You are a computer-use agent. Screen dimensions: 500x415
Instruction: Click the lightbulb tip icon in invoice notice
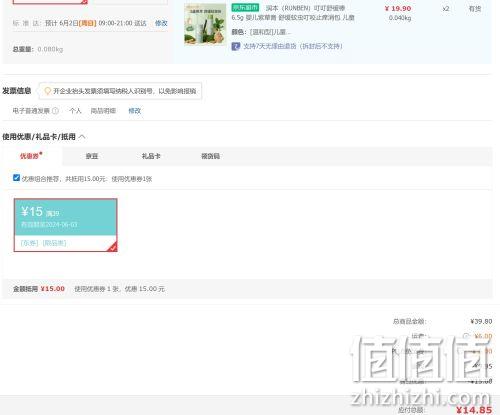48,91
